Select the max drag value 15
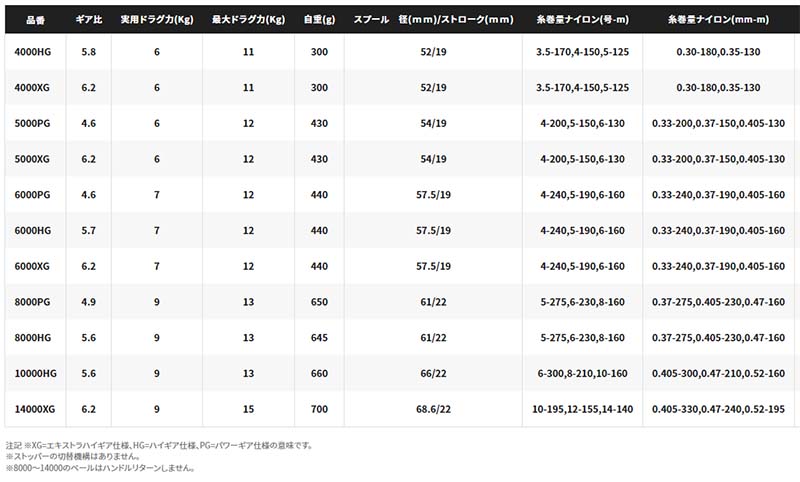This screenshot has height=482, width=800. [248, 409]
